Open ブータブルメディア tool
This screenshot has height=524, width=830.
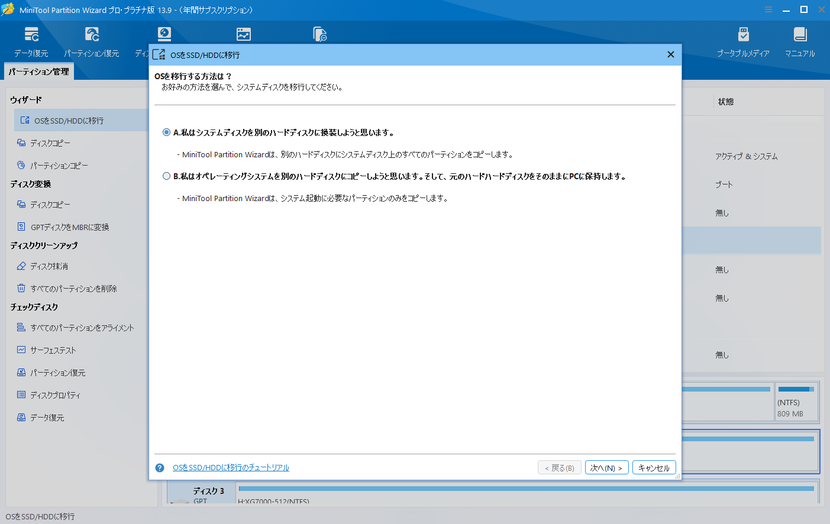click(x=743, y=42)
